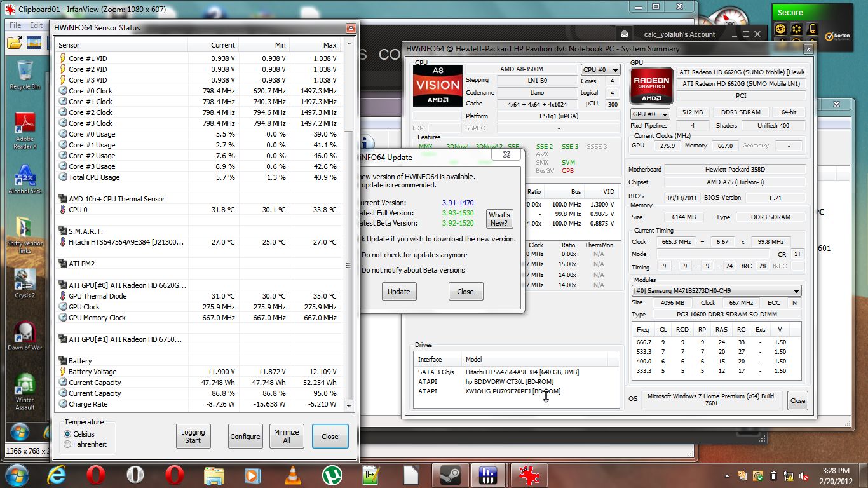The image size is (868, 488).
Task: Open the Edit menu in IrfanView
Action: [x=36, y=25]
